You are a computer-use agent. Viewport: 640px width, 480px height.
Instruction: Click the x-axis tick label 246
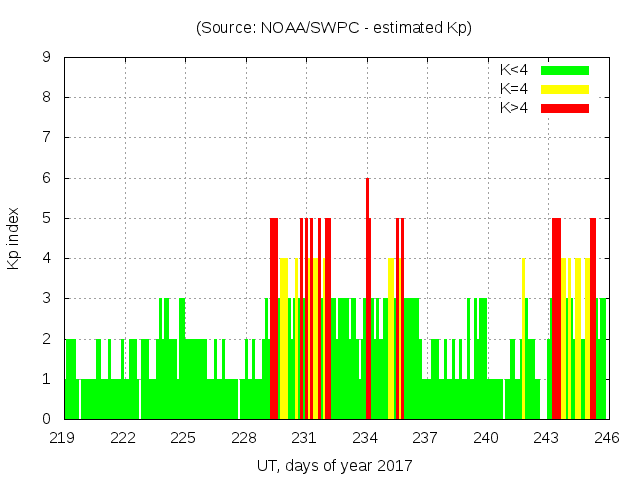(x=607, y=438)
